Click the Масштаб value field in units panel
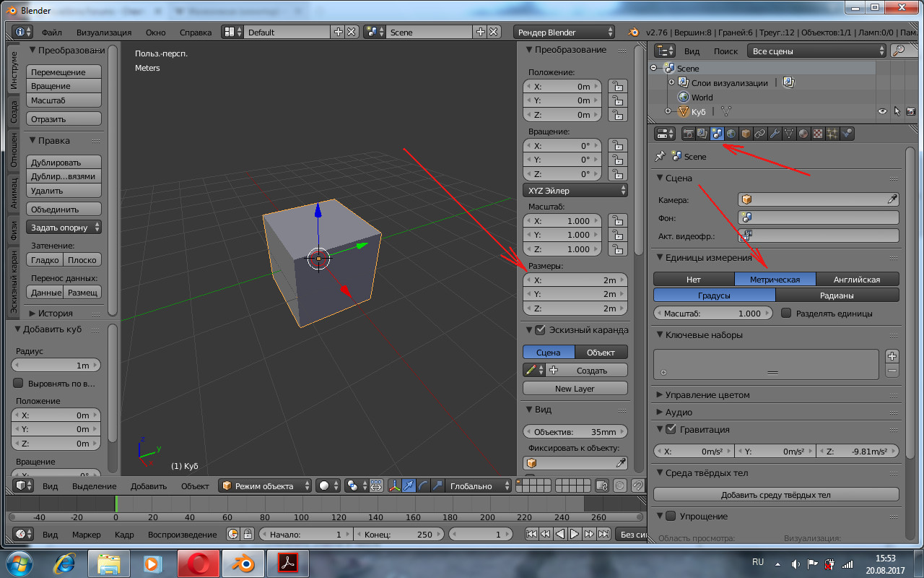This screenshot has width=924, height=578. (x=712, y=314)
